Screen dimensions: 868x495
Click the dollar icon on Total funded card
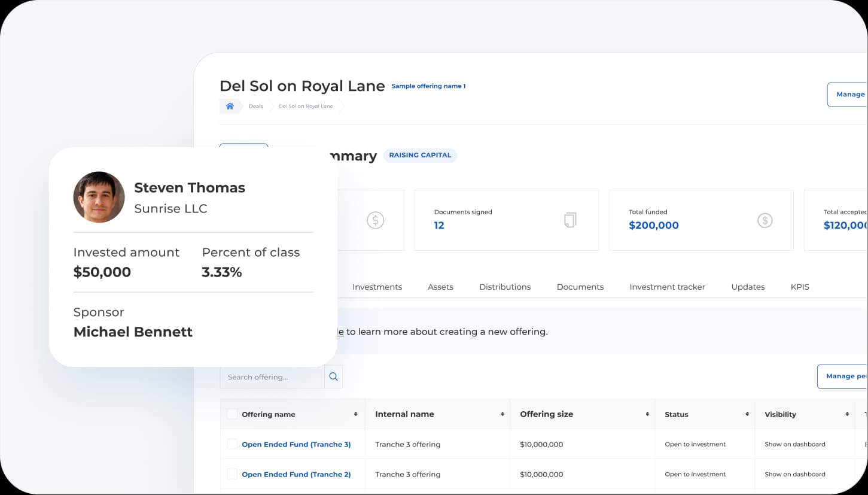765,220
